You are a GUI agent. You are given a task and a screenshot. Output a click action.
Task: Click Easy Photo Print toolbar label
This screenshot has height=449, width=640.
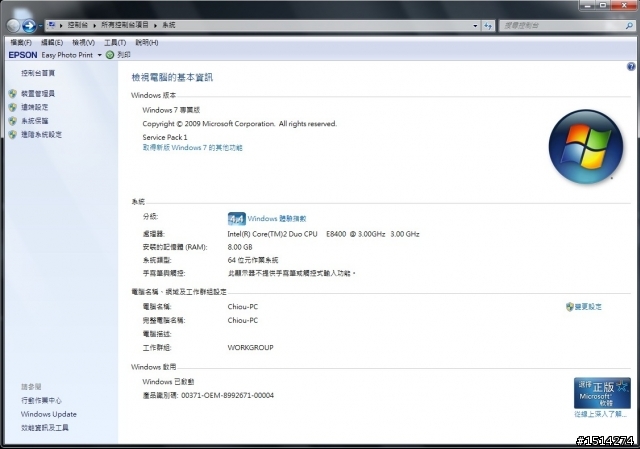(x=67, y=55)
